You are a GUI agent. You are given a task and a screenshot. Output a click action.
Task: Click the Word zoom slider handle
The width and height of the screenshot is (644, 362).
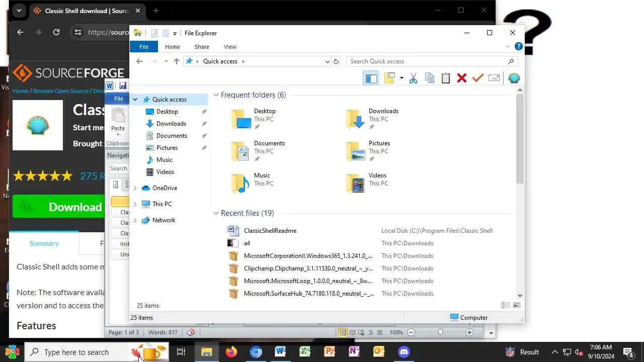[x=440, y=332]
